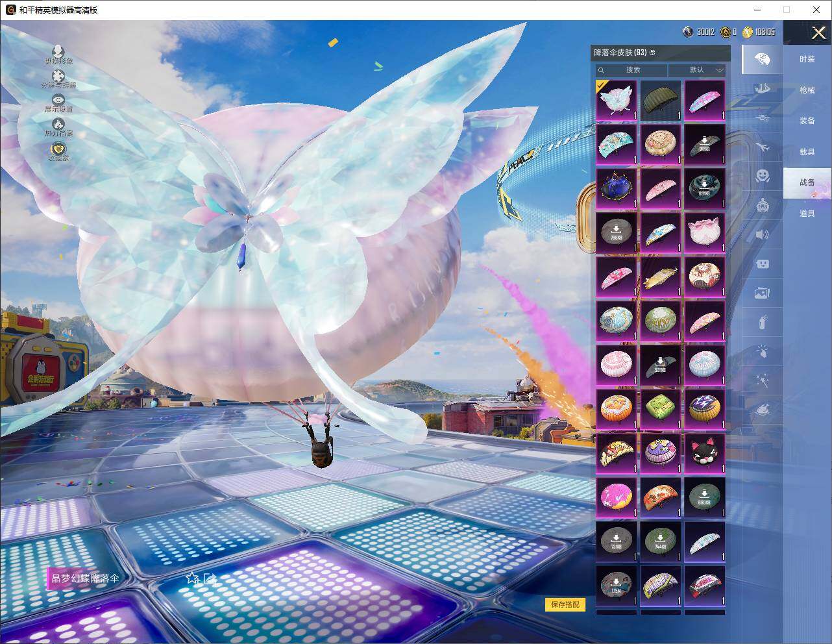Open the 展示设置 eye icon
This screenshot has width=832, height=644.
pos(58,100)
